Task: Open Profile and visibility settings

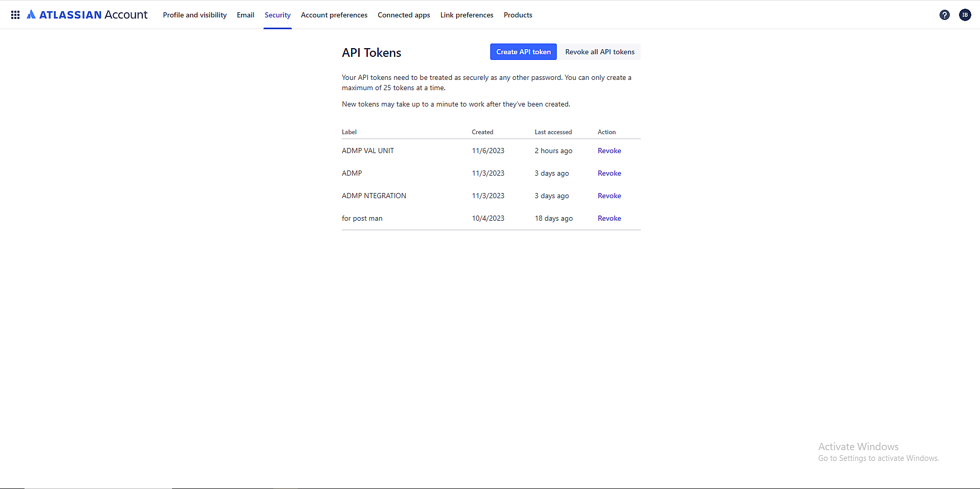Action: pyautogui.click(x=194, y=15)
